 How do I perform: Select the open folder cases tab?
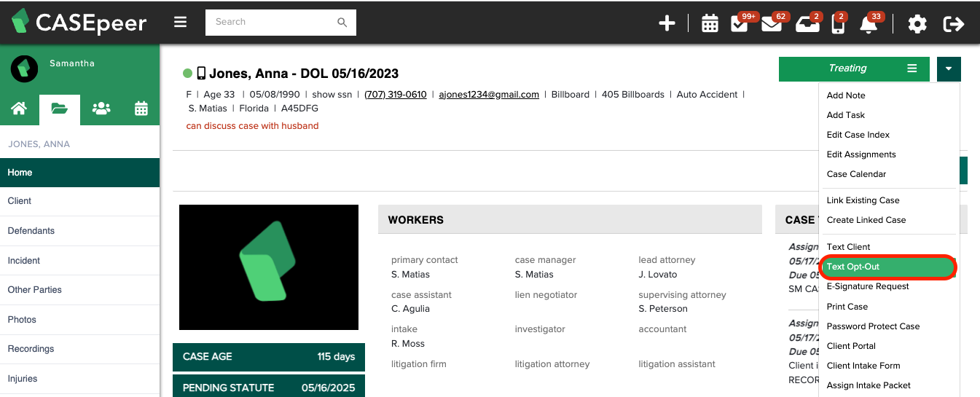60,109
